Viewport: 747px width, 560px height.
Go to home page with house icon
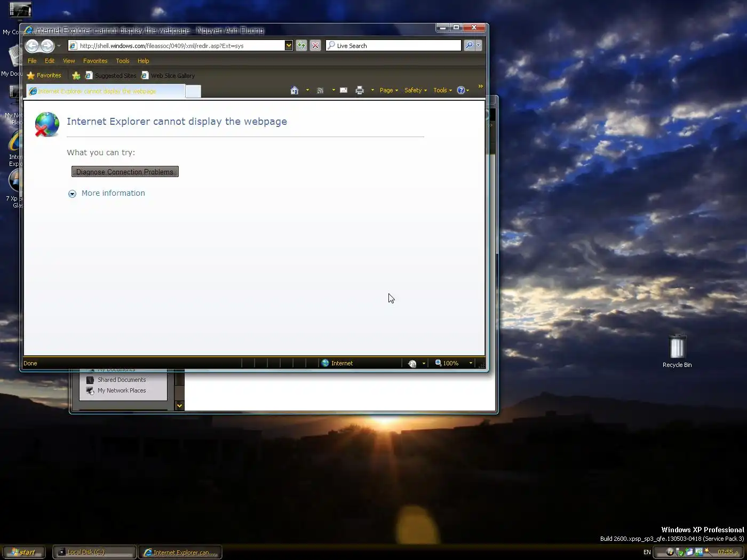[294, 90]
